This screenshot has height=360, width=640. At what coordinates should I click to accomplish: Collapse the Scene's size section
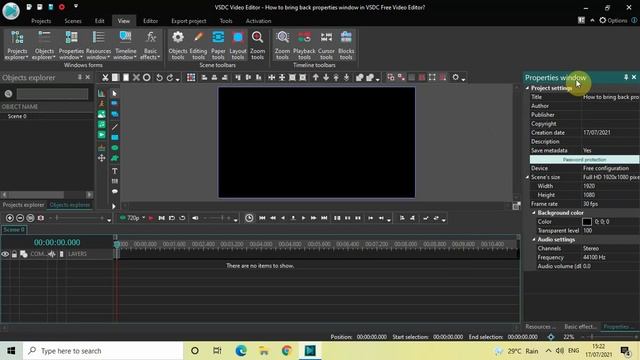(x=527, y=177)
